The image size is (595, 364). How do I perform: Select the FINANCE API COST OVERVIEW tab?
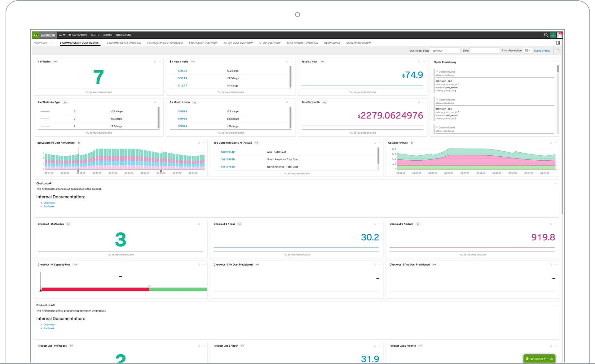click(x=165, y=42)
